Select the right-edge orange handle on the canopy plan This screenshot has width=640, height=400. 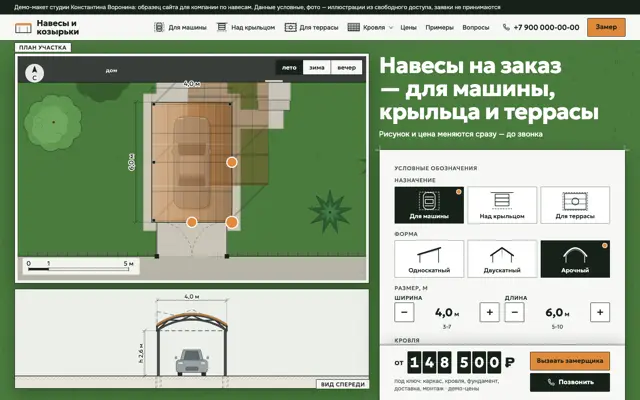[232, 162]
